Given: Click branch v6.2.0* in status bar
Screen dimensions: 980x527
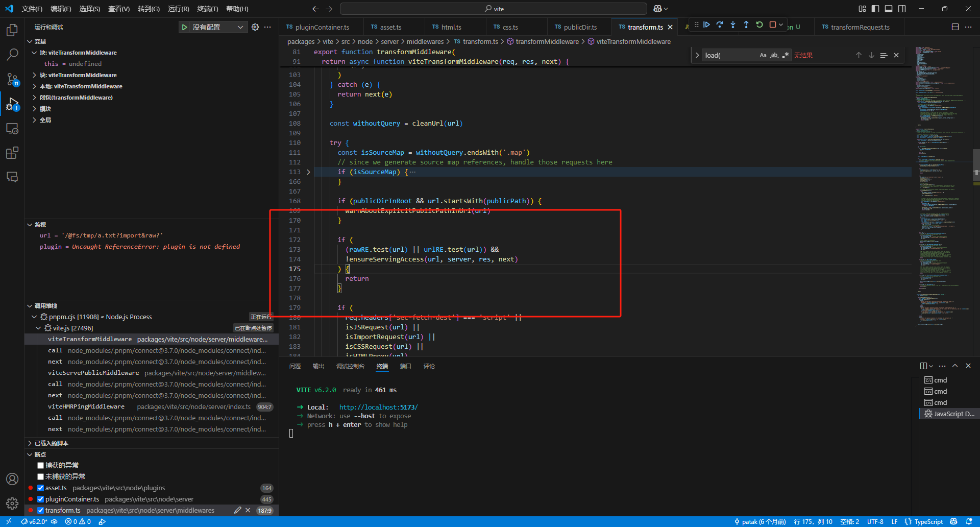Looking at the screenshot, I should click(34, 521).
